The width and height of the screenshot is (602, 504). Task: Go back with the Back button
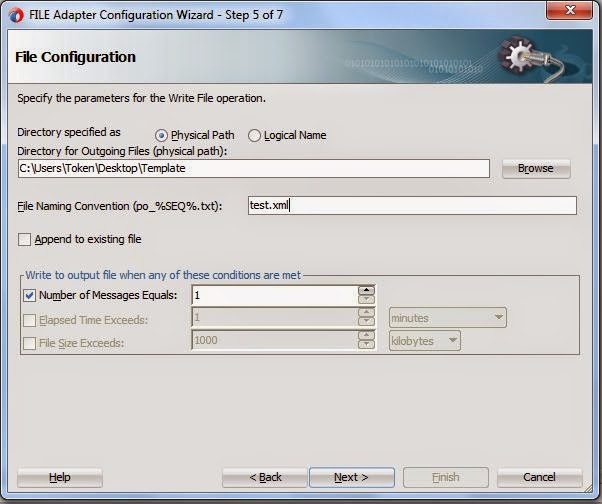point(265,478)
